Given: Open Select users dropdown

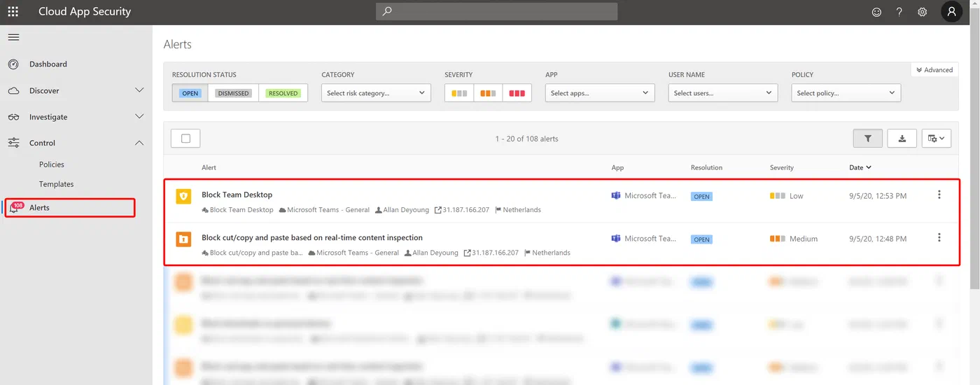Looking at the screenshot, I should pyautogui.click(x=723, y=93).
